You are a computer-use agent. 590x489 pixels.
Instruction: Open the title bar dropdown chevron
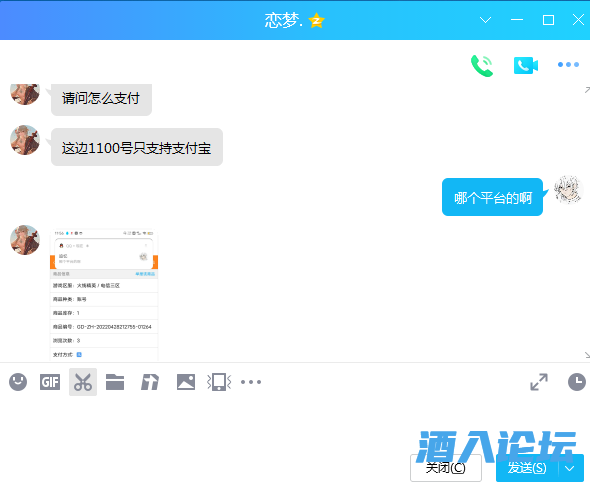click(x=486, y=20)
